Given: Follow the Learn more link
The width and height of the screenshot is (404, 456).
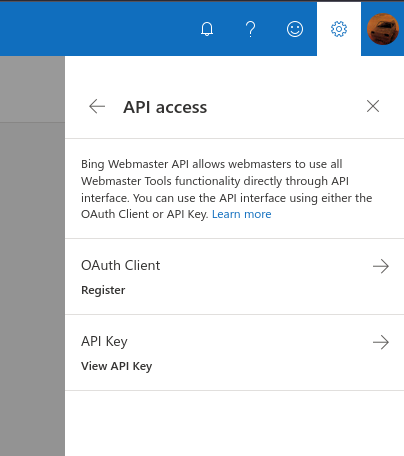Looking at the screenshot, I should (242, 214).
